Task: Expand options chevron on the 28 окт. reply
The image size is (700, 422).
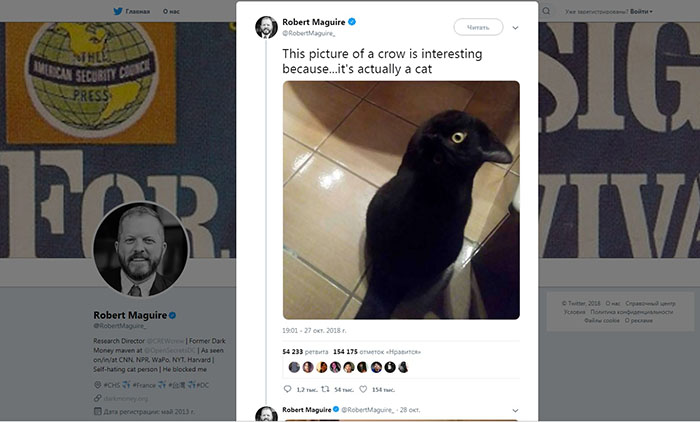Action: pos(516,410)
